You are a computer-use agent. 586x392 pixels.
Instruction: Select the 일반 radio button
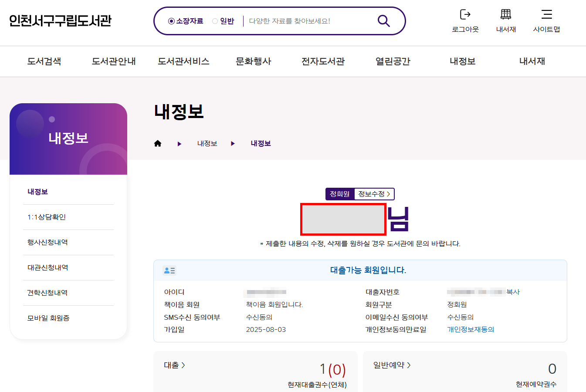214,20
